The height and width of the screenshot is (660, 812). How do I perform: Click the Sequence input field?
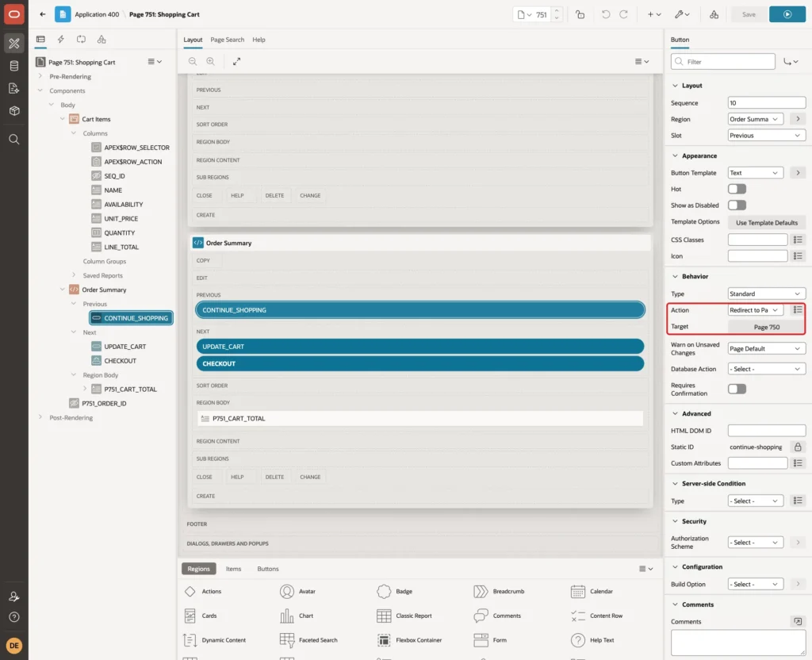pos(767,103)
